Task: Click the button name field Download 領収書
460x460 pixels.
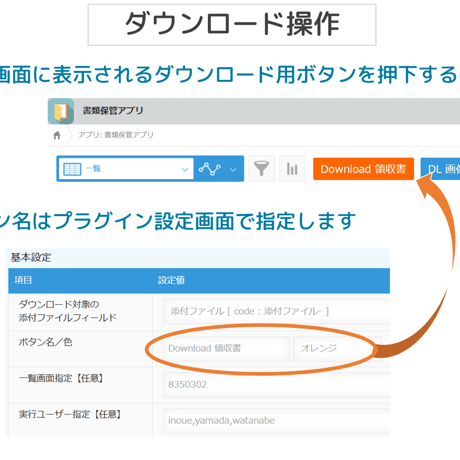Action: [226, 349]
